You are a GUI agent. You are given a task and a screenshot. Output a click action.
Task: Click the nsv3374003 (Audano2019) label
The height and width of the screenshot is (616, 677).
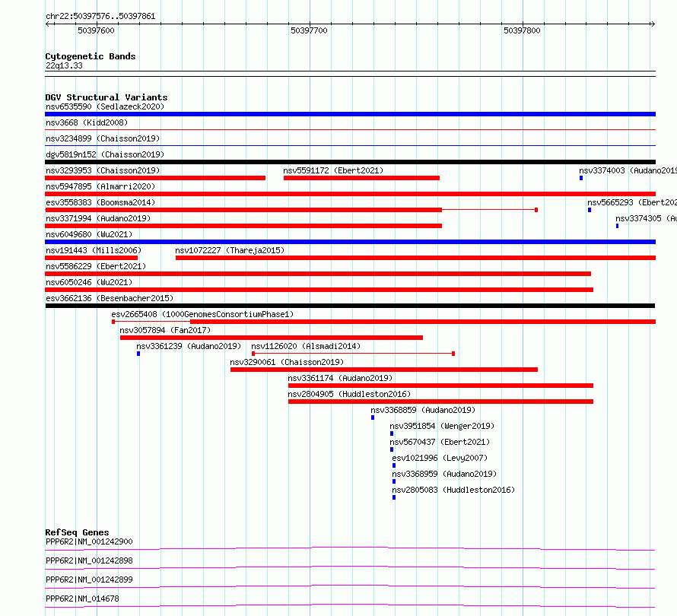[x=628, y=170]
